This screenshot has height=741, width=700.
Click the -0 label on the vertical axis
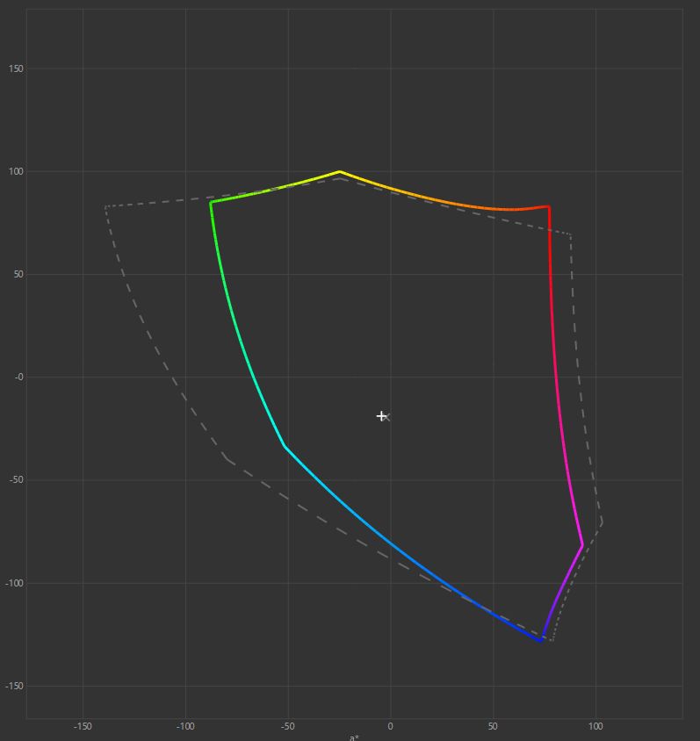coord(19,378)
